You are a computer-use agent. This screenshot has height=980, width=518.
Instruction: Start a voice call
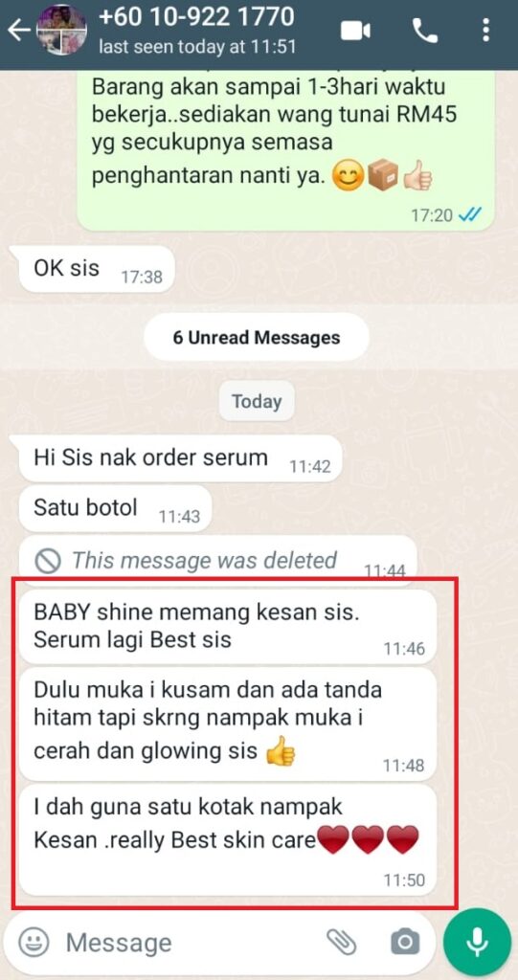point(425,31)
